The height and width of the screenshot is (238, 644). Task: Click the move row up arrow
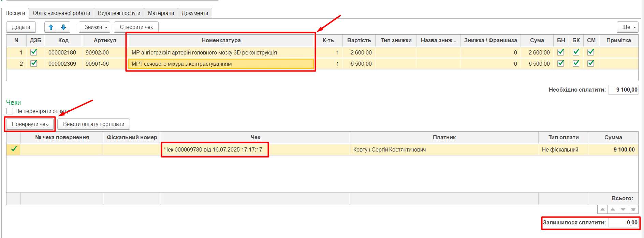point(51,27)
